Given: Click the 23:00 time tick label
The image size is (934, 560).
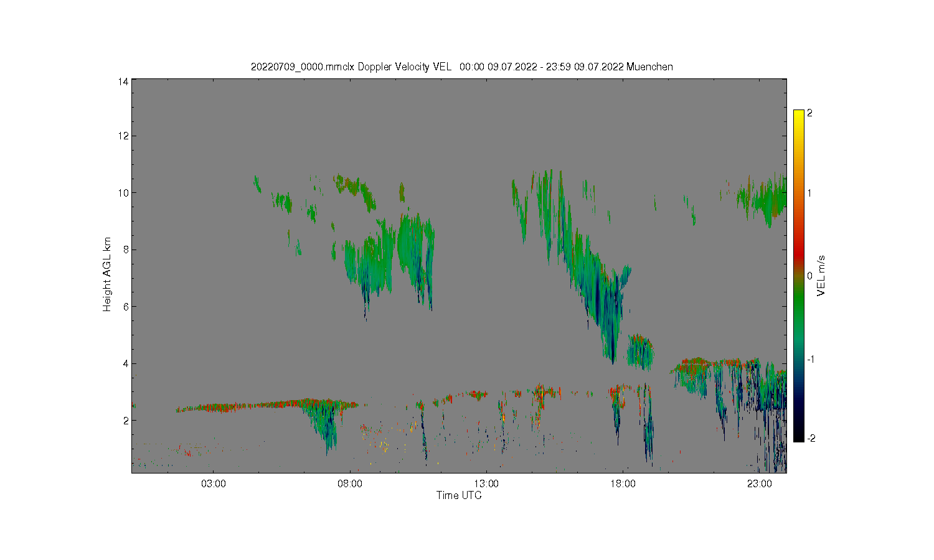Looking at the screenshot, I should (x=759, y=484).
